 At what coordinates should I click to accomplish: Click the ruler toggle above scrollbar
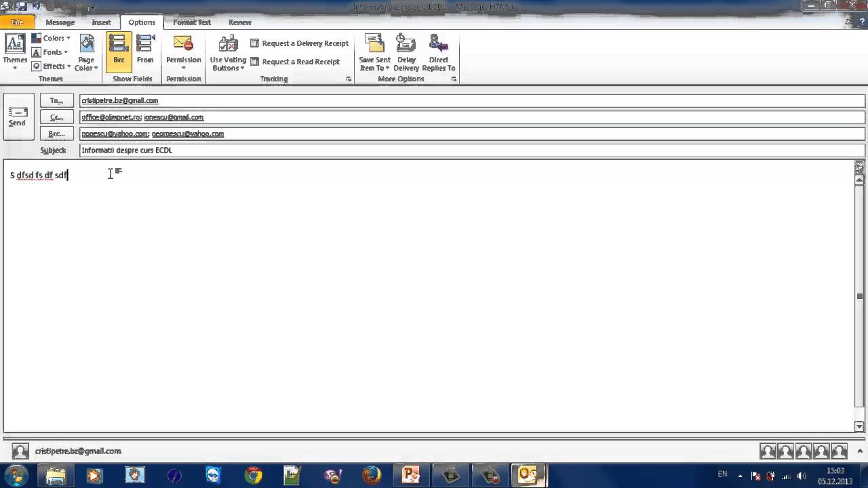point(859,167)
